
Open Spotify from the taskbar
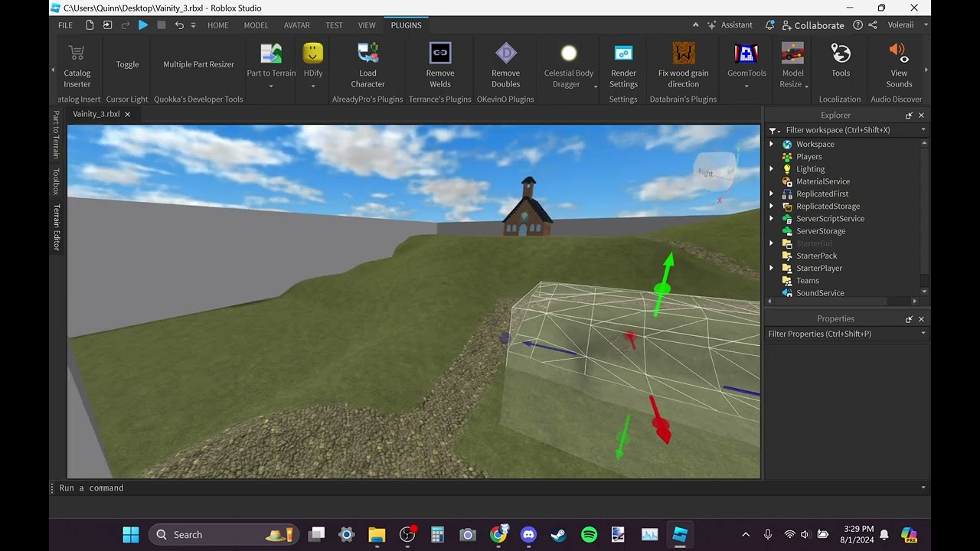[x=589, y=534]
